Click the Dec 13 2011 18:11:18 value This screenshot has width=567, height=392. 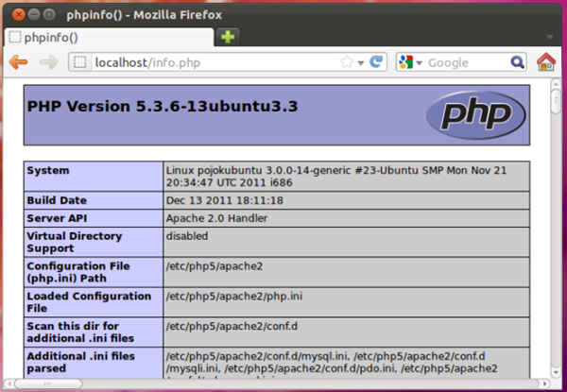(225, 200)
